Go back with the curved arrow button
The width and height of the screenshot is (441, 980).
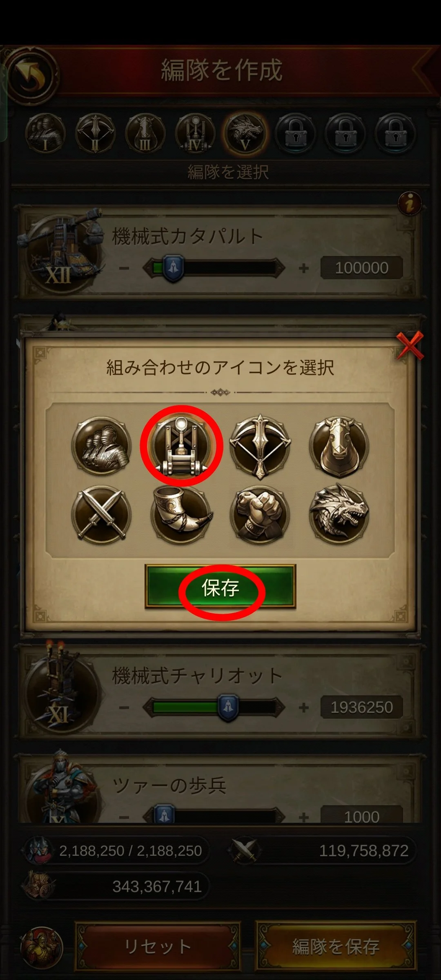31,76
